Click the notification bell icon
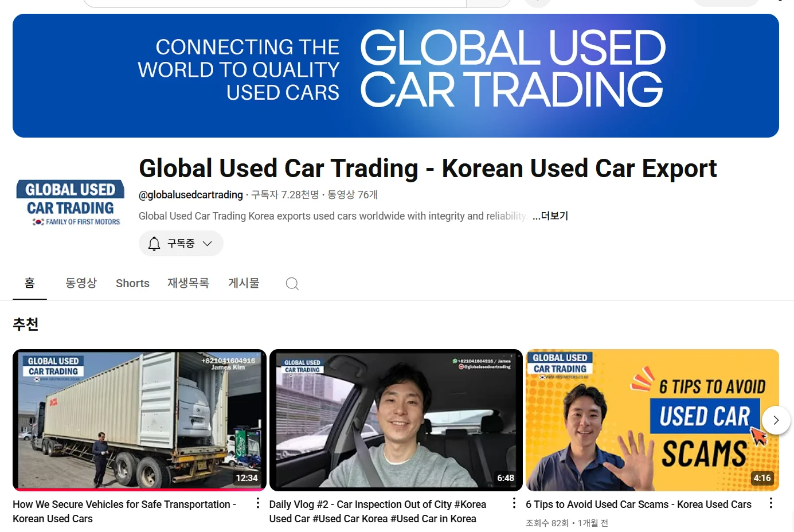The height and width of the screenshot is (532, 794). tap(154, 244)
